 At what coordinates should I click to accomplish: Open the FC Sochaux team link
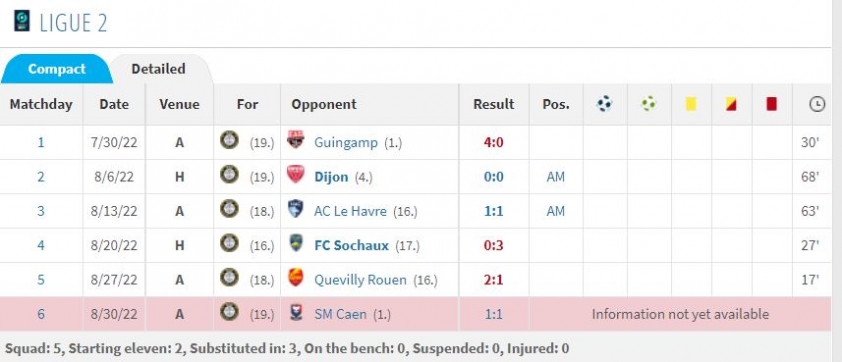click(x=351, y=245)
